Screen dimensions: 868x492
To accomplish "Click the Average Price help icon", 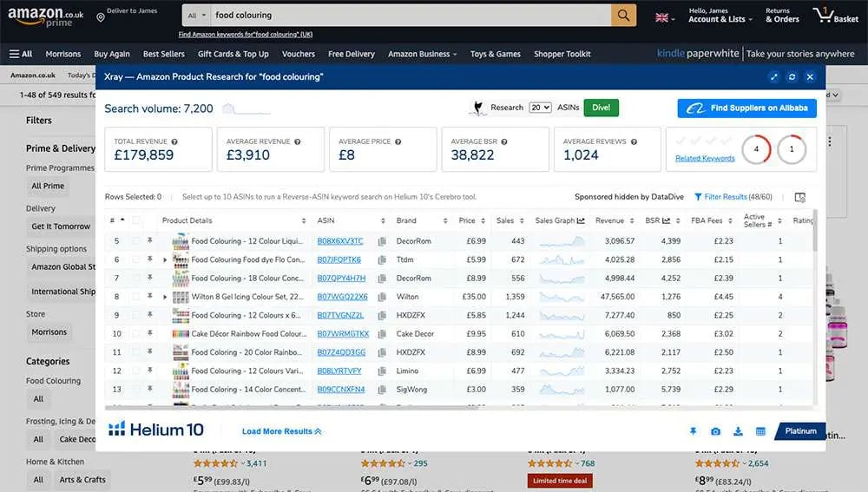I will click(x=398, y=141).
